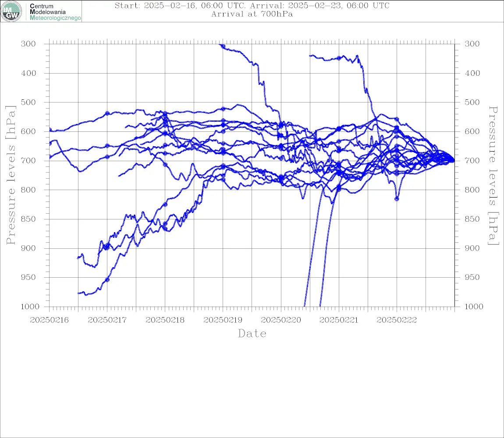The height and width of the screenshot is (438, 504).
Task: Click the right axis 400 label
Action: [x=472, y=73]
